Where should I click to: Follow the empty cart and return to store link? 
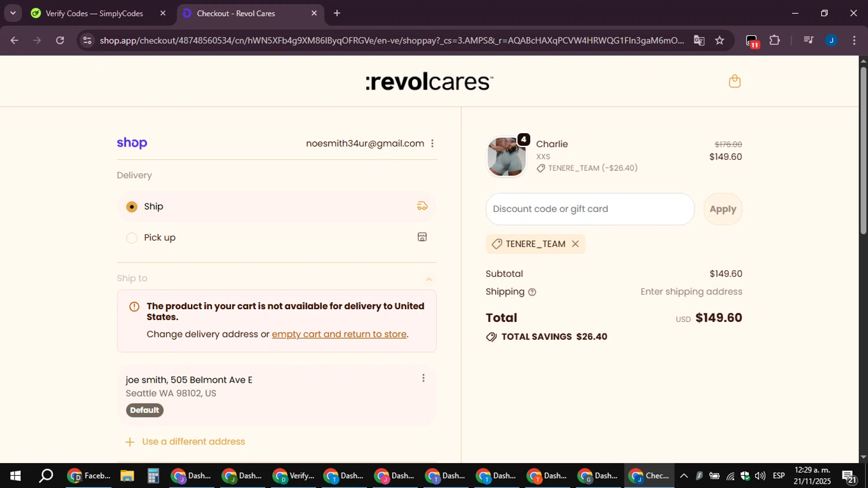339,334
